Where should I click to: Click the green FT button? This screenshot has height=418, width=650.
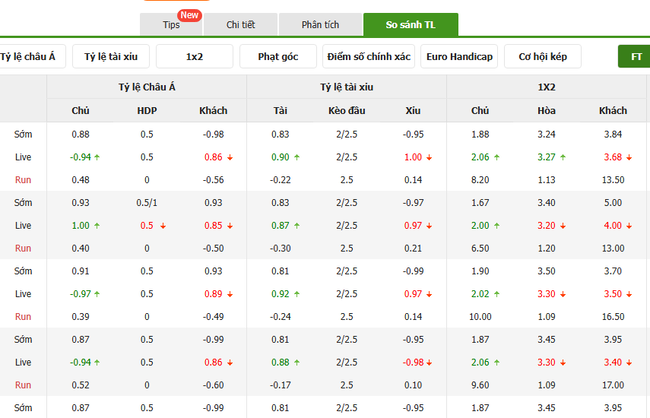(635, 57)
